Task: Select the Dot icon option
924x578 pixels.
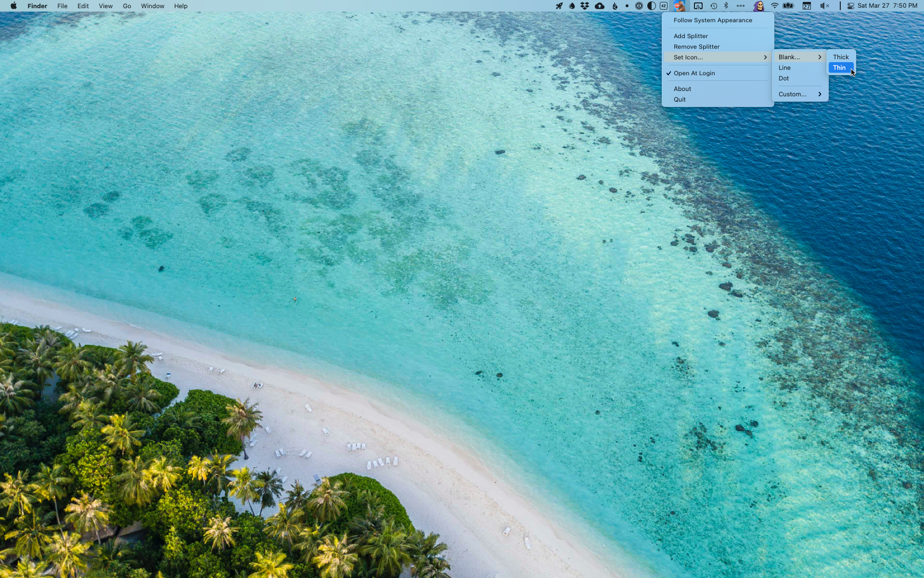Action: click(800, 79)
